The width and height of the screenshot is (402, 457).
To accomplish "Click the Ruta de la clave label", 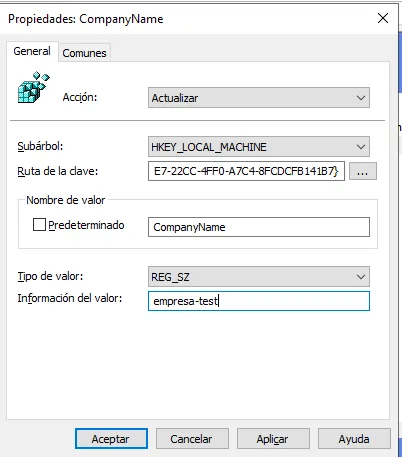I will point(58,171).
